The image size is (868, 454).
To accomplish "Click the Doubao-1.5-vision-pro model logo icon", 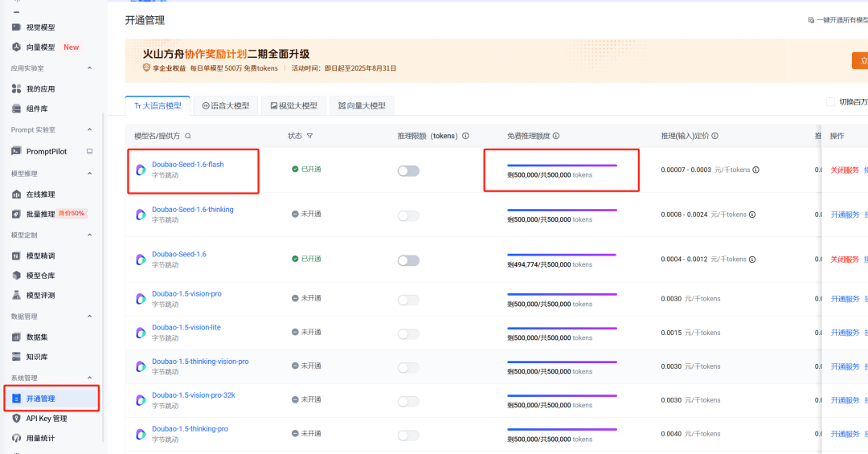I will 141,299.
